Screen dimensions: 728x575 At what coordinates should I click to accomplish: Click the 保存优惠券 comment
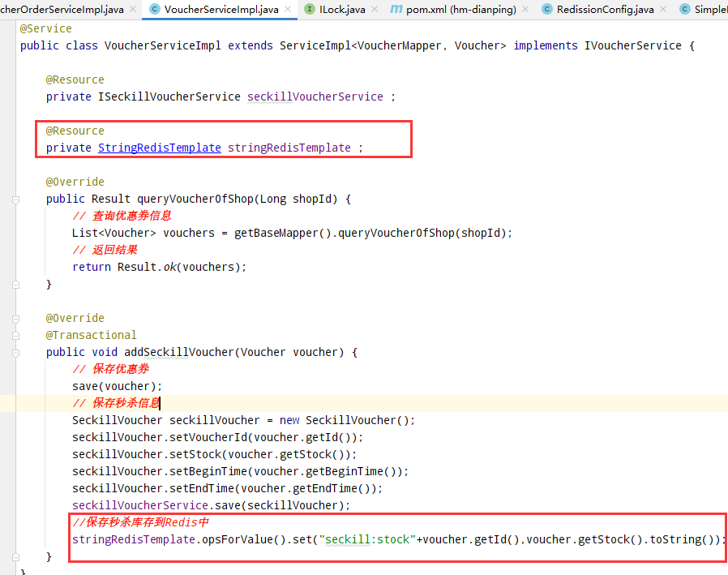click(x=110, y=369)
